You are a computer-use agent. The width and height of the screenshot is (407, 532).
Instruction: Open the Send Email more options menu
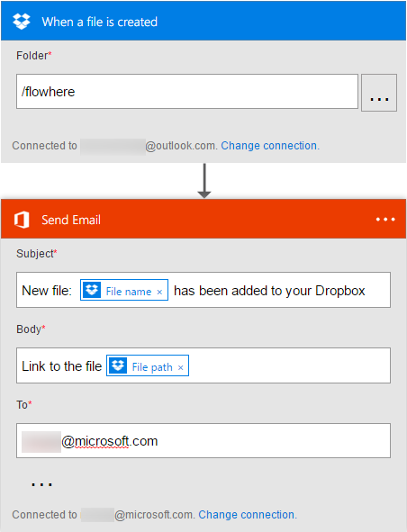(x=385, y=220)
